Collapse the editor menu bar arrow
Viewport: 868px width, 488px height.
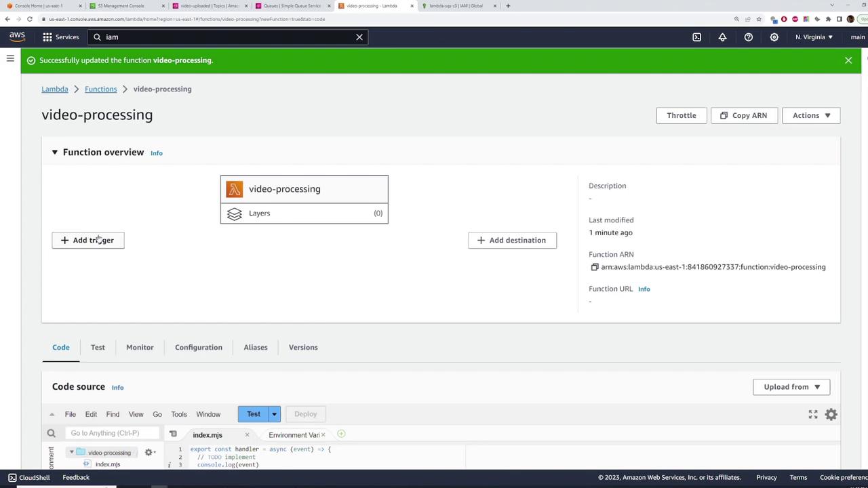tap(52, 414)
